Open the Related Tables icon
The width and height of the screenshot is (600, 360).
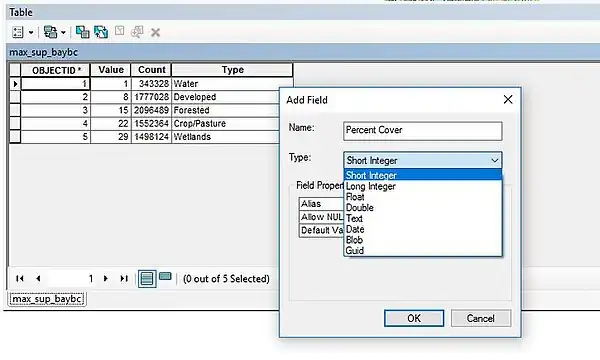pyautogui.click(x=51, y=32)
